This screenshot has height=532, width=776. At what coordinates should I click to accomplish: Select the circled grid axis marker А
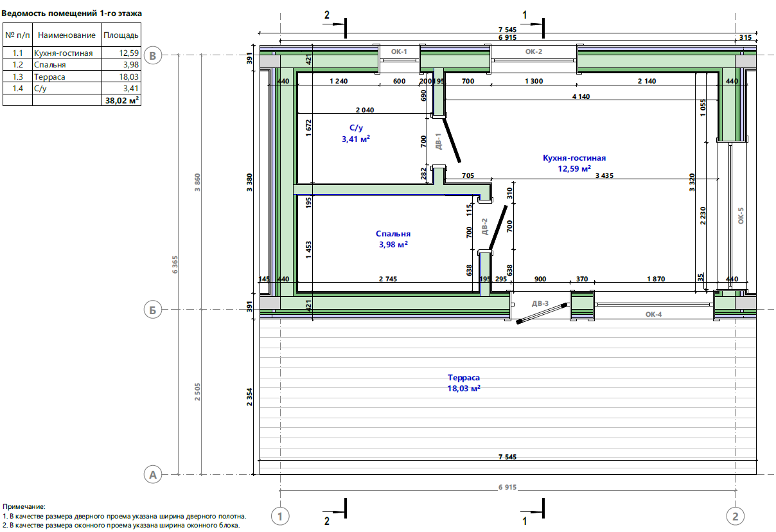point(152,475)
